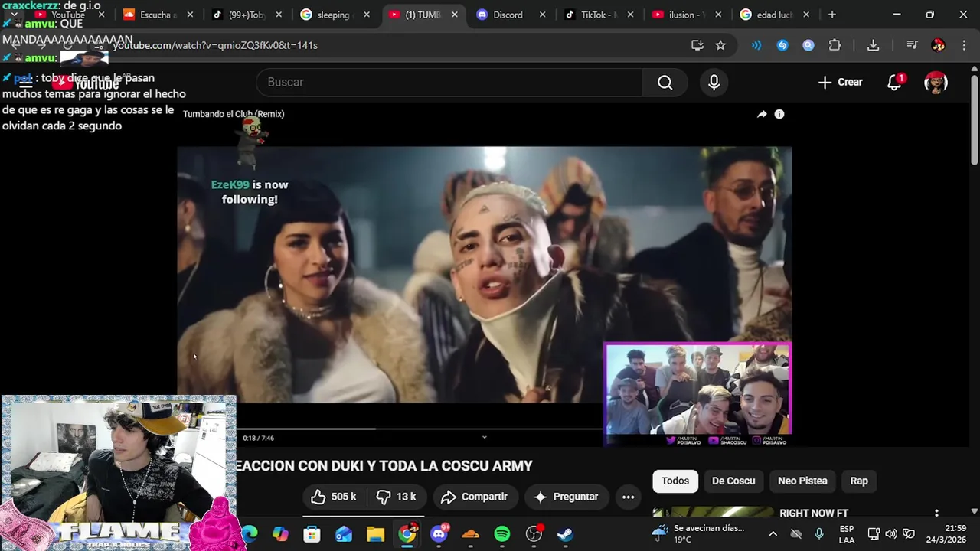Image resolution: width=980 pixels, height=551 pixels.
Task: Click the share arrow on video overlay
Action: 762,114
